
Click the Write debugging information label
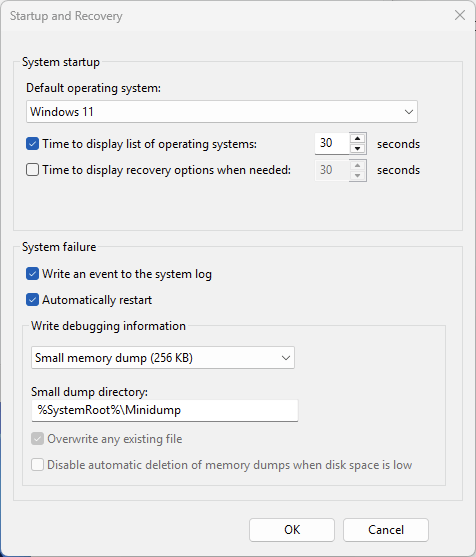pyautogui.click(x=108, y=326)
